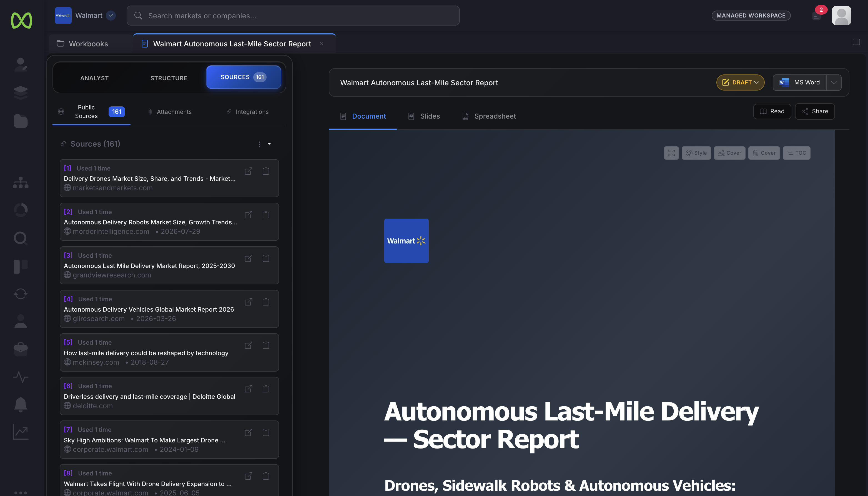Open the trend line chart sidebar icon
This screenshot has width=868, height=496.
click(x=21, y=432)
